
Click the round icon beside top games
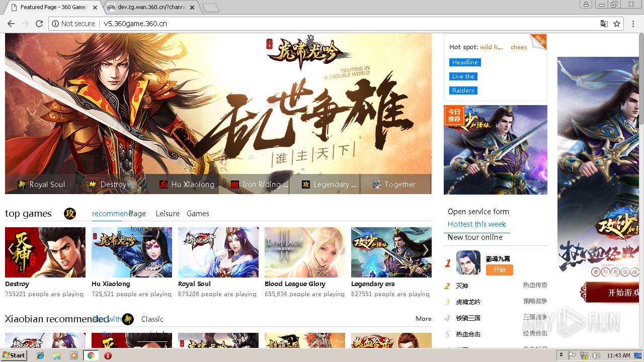pos(70,214)
